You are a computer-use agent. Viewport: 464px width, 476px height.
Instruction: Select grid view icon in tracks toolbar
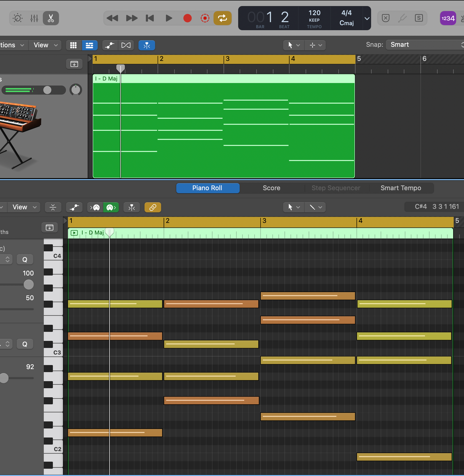coord(73,45)
